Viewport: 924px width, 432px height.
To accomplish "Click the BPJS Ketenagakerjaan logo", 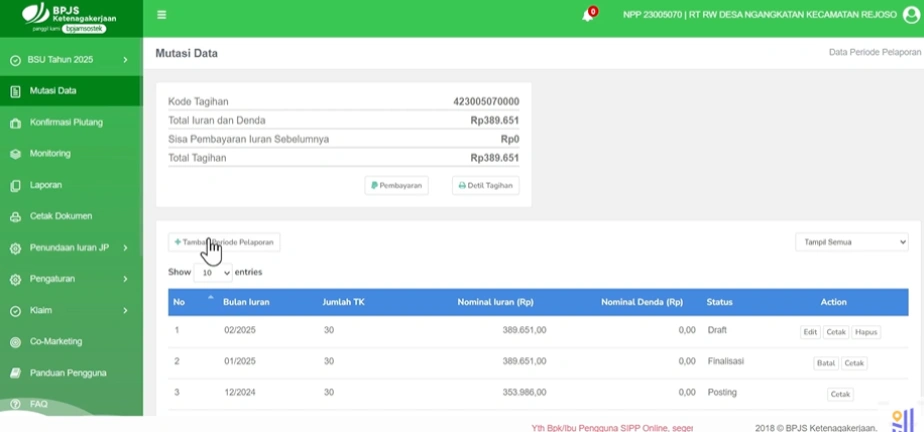I will pyautogui.click(x=70, y=17).
